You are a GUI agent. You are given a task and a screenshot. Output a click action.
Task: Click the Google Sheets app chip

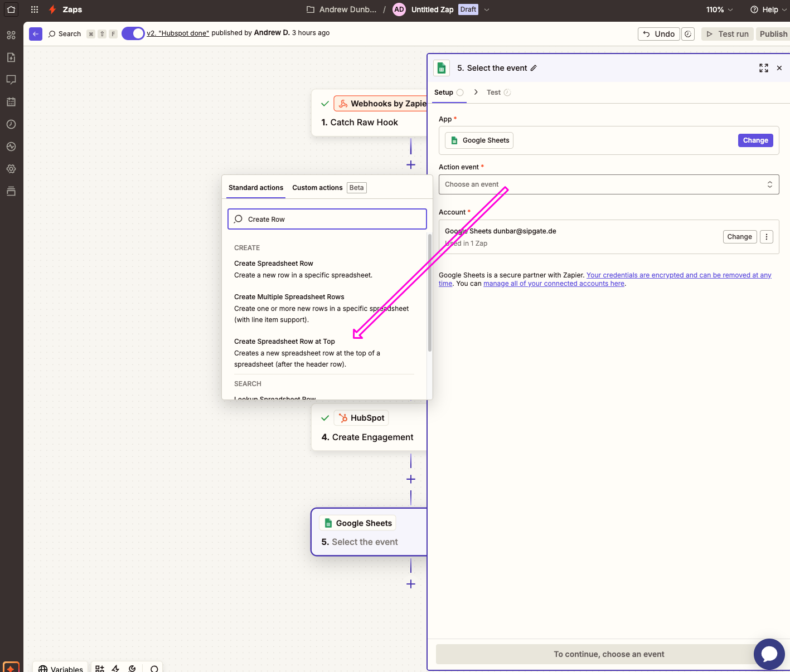479,140
